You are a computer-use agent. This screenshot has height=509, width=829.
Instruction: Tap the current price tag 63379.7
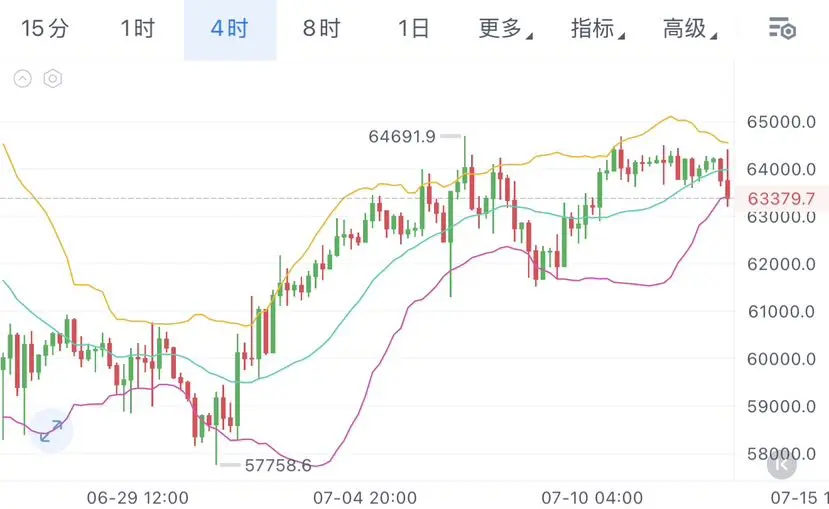(781, 199)
